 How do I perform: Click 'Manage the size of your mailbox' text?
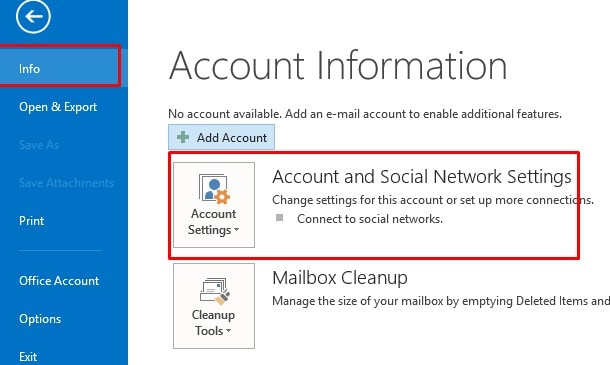pos(441,301)
